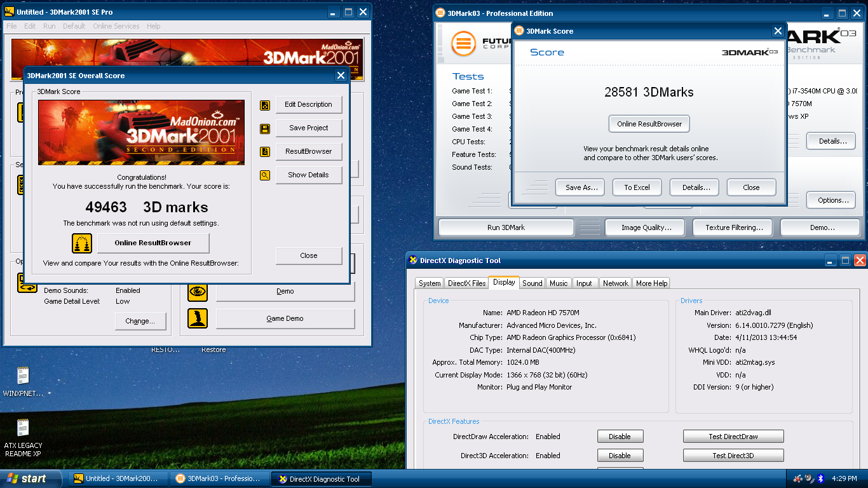This screenshot has height=488, width=868.
Task: Click the Bluetooth tray icon
Action: tap(820, 478)
